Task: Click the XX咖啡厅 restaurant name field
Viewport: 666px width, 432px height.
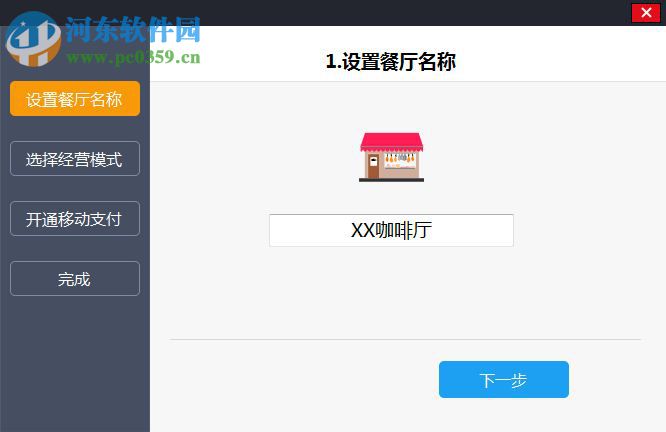Action: pos(391,230)
